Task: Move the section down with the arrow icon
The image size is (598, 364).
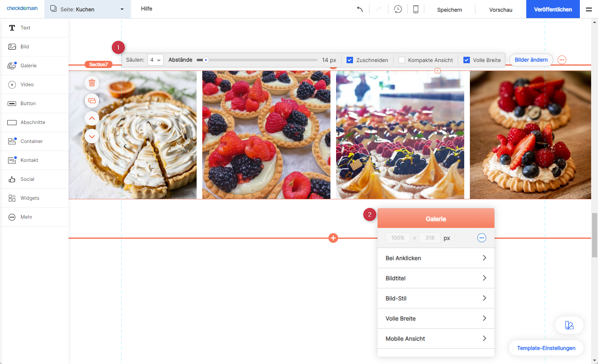Action: coord(92,136)
